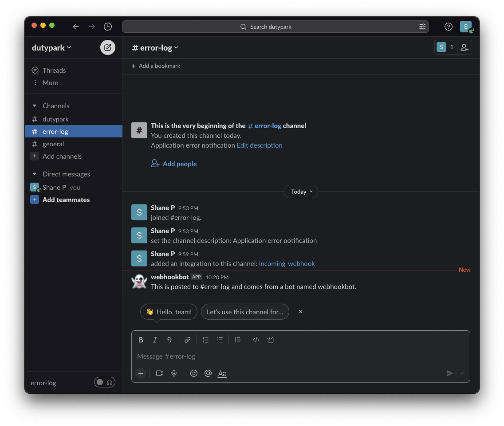Open schedule send options arrow
The width and height of the screenshot is (504, 426).
462,373
